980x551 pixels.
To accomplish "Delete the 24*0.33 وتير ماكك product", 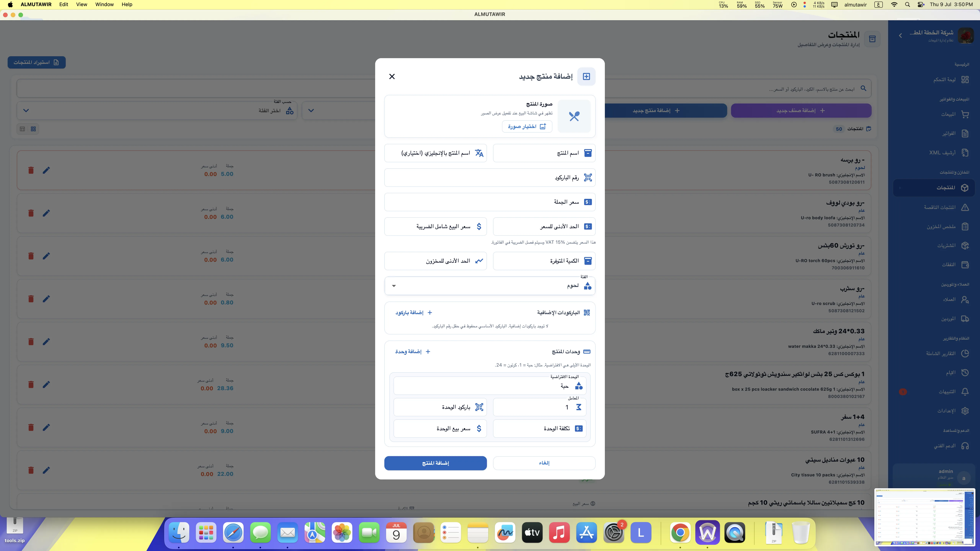I will (x=31, y=342).
